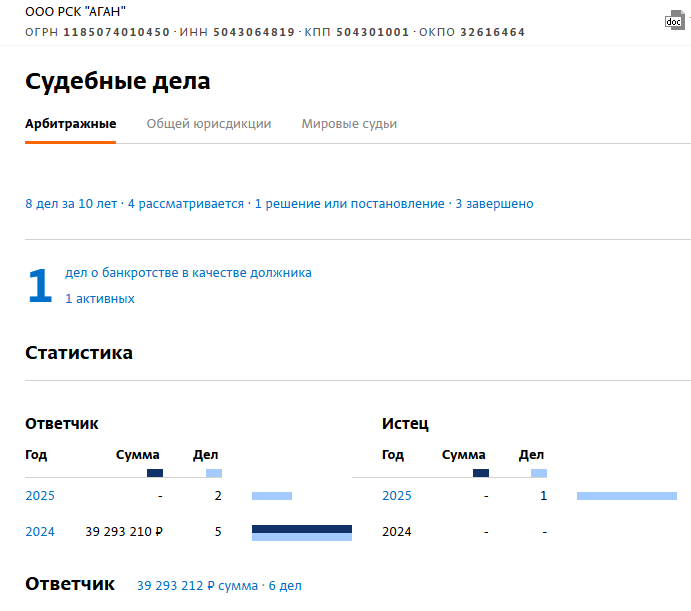Click the light blue Дел legend swatch under Истец

coord(539,473)
